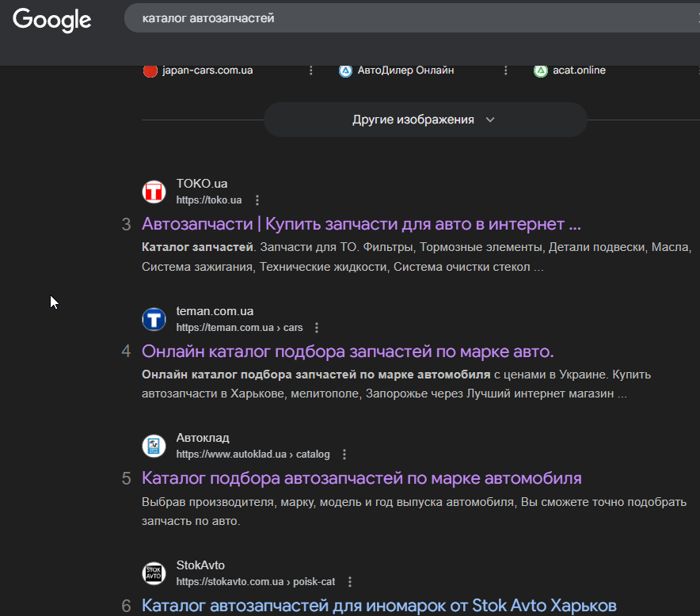Open result 'Онлайн каталог подбора запчастей по марке авто'
700x616 pixels.
348,352
